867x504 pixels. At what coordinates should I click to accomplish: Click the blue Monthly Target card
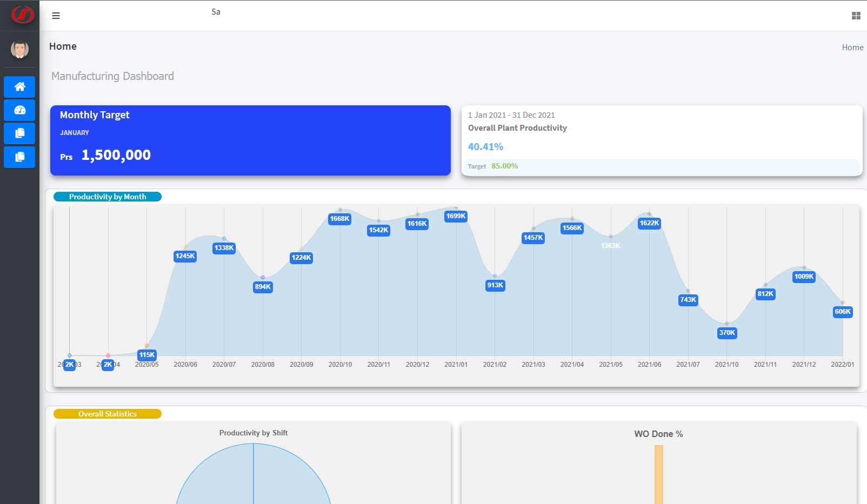(x=250, y=140)
